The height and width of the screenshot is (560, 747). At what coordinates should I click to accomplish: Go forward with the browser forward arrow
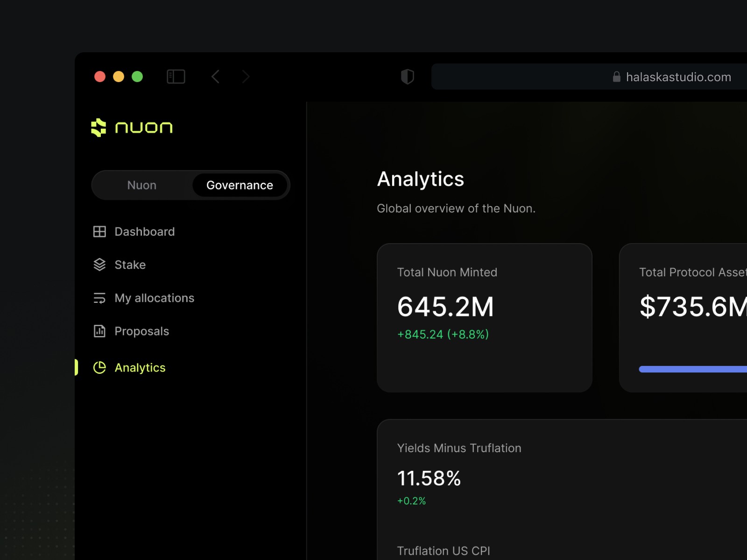[x=246, y=77]
